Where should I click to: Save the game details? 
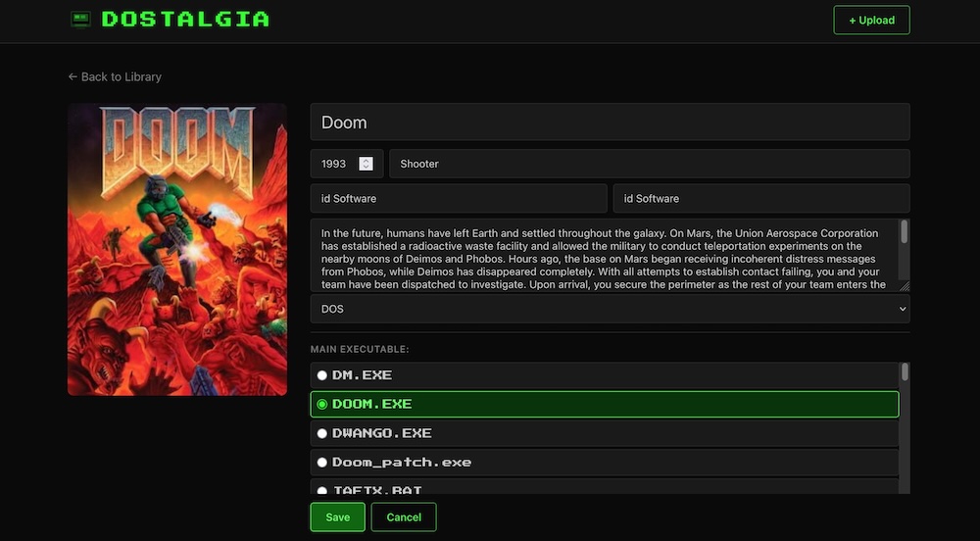coord(337,517)
